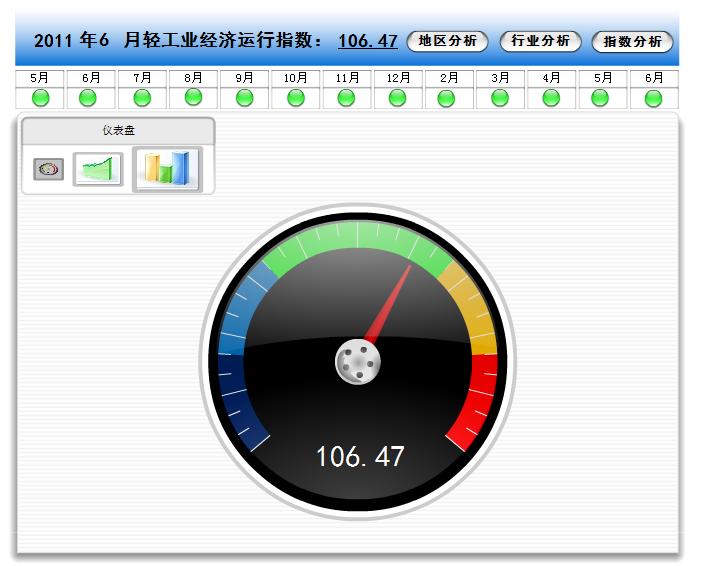The width and height of the screenshot is (702, 566).
Task: Select the 9月 month label
Action: click(244, 78)
